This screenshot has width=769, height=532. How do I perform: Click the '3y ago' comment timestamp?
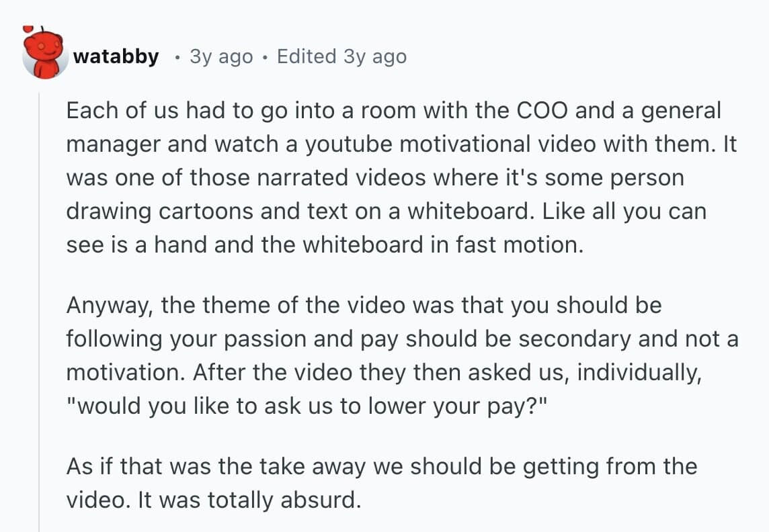point(221,56)
